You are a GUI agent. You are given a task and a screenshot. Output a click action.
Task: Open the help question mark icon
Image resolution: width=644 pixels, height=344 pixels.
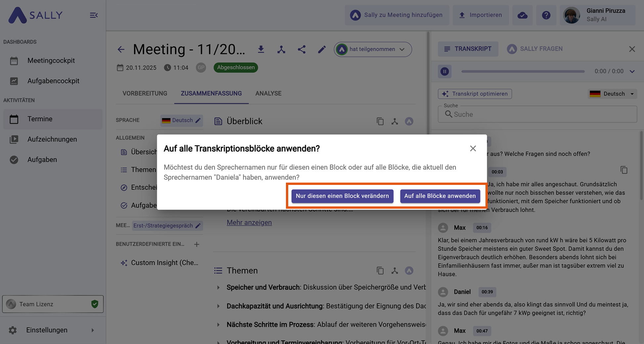pos(546,15)
